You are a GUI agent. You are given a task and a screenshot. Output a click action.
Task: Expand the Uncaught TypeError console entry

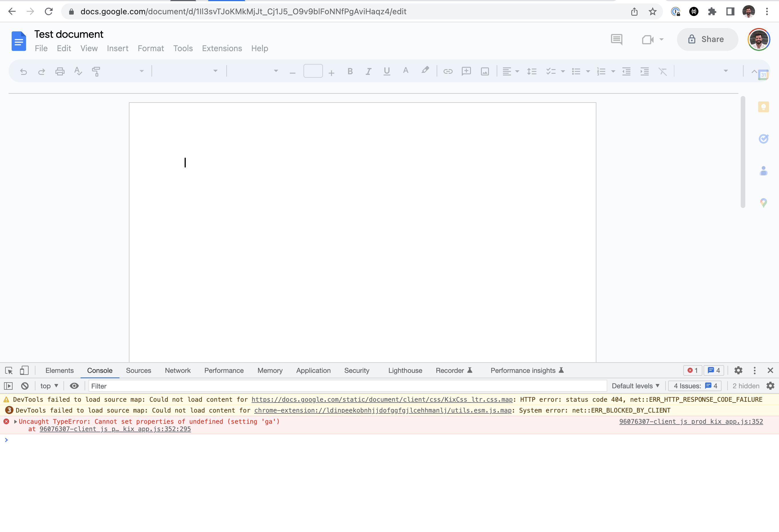(15, 421)
